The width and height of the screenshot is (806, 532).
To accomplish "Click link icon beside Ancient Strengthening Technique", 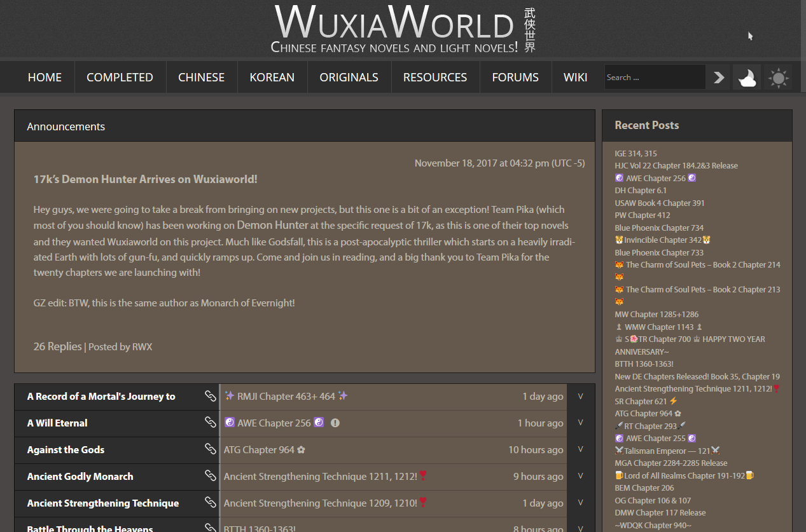I will [x=211, y=503].
